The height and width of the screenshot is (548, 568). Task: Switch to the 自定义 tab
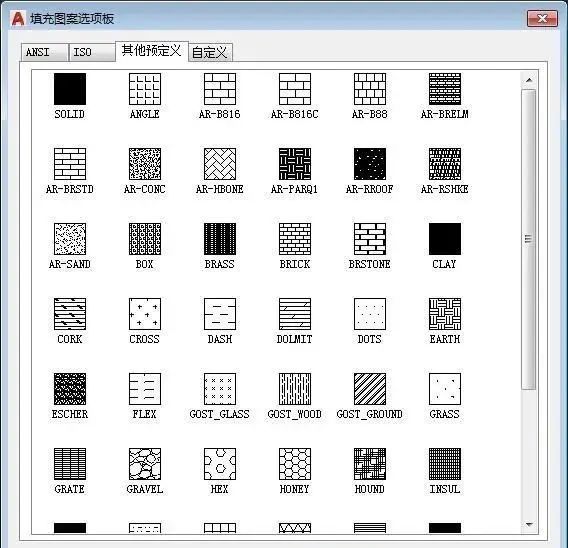[x=210, y=53]
